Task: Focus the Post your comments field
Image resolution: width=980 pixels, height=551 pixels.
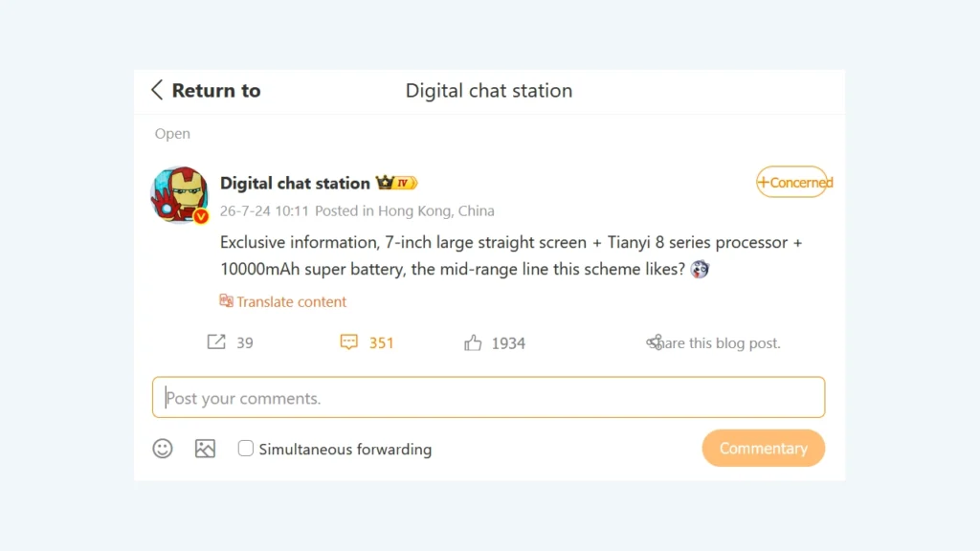Action: tap(489, 397)
